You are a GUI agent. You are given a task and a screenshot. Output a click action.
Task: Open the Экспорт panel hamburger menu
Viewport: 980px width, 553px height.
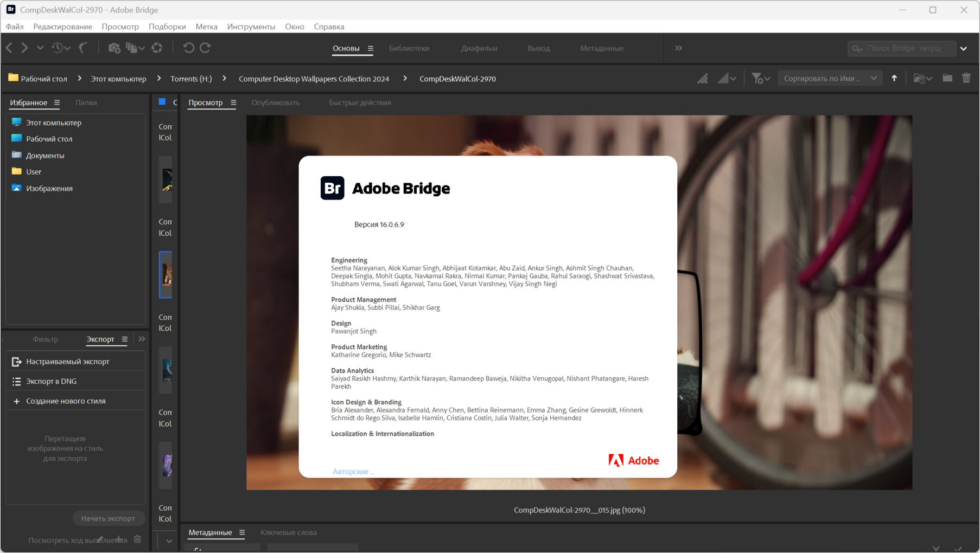125,339
